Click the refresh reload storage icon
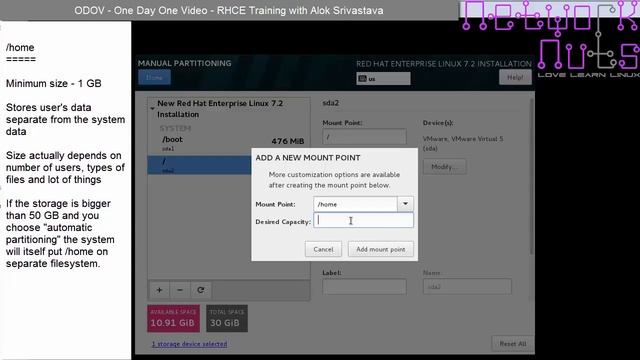Screen dimensions: 640x360 pos(200,290)
